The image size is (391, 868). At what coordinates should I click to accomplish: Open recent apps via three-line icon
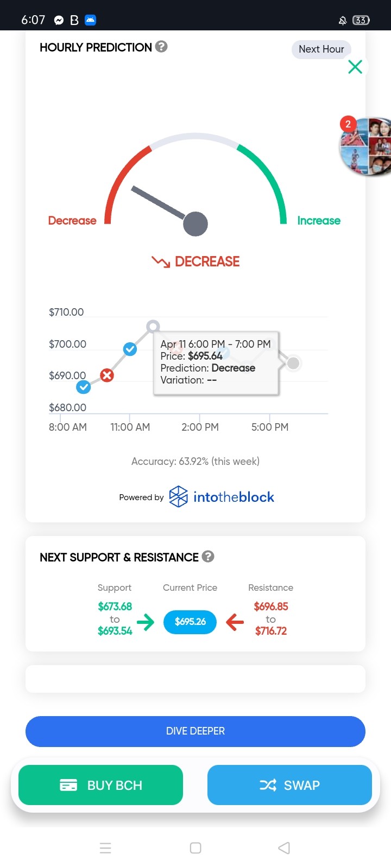[x=105, y=848]
